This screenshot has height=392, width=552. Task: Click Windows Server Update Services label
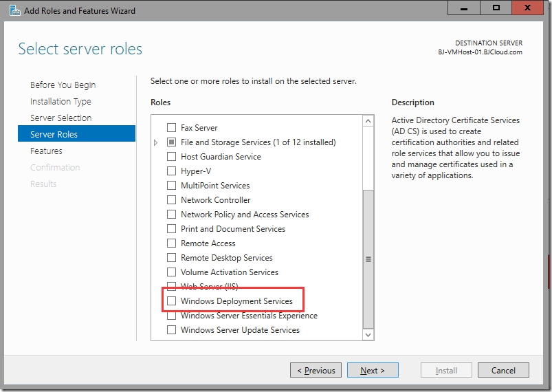point(240,329)
